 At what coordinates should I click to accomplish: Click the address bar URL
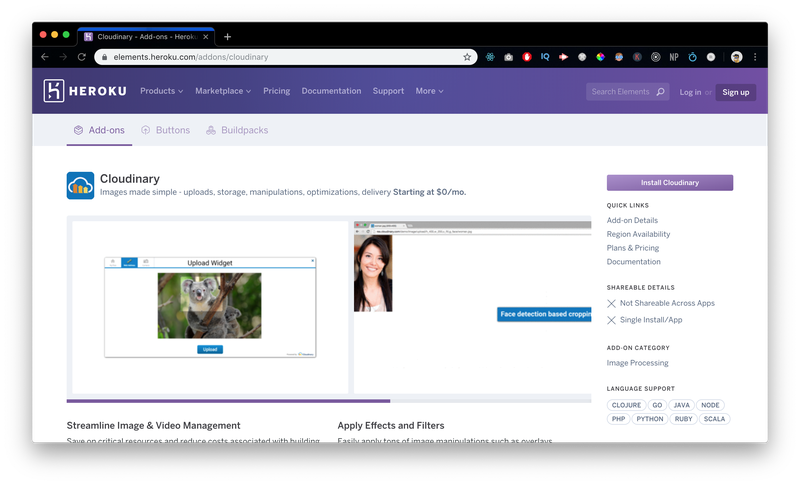pos(191,57)
